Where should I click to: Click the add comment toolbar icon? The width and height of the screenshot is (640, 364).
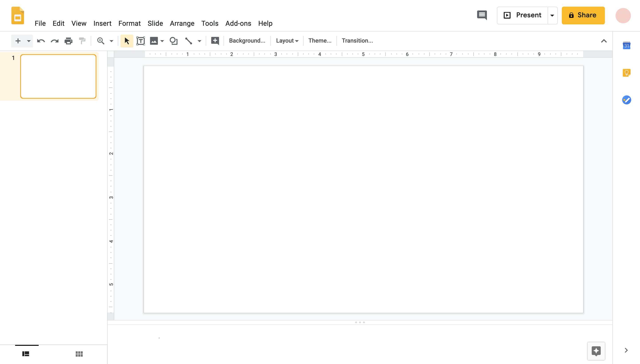coord(215,41)
